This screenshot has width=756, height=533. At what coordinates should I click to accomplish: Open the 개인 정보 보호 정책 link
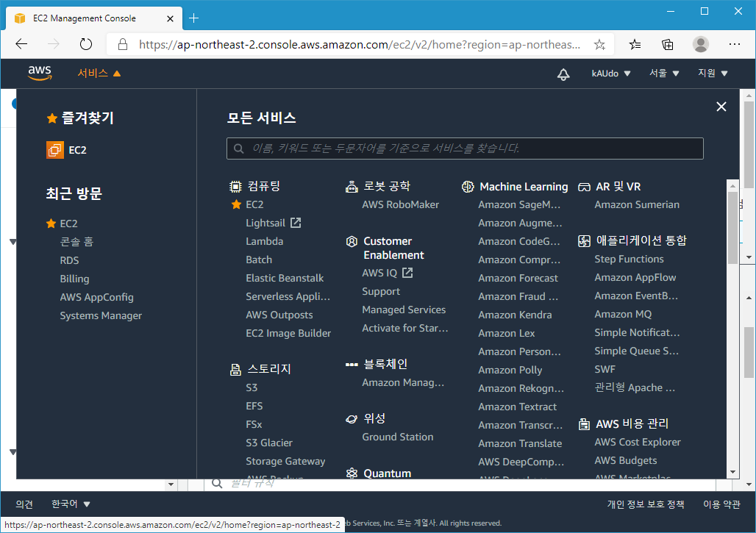point(645,504)
